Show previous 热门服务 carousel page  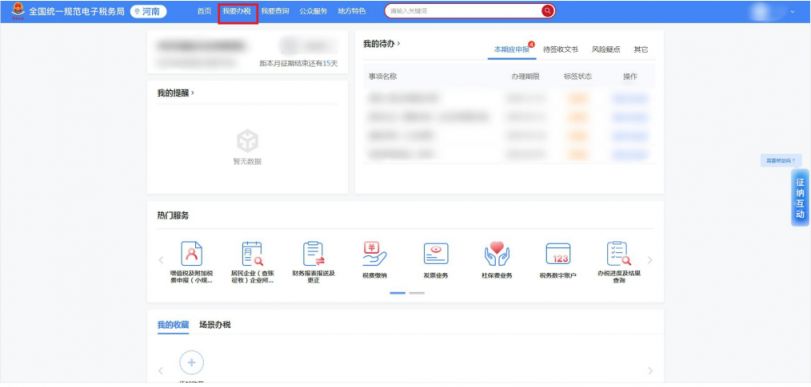pos(161,260)
